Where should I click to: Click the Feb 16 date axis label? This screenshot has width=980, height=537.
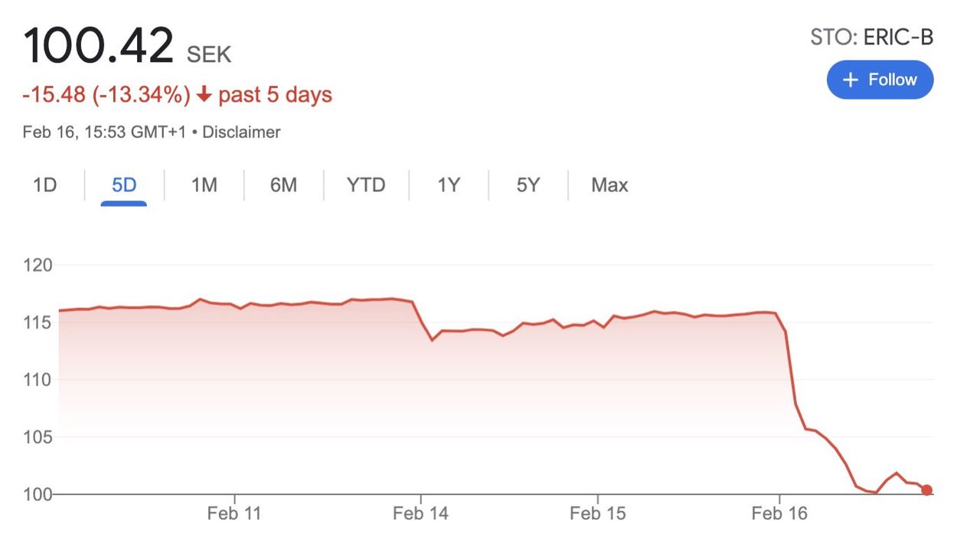click(x=779, y=513)
